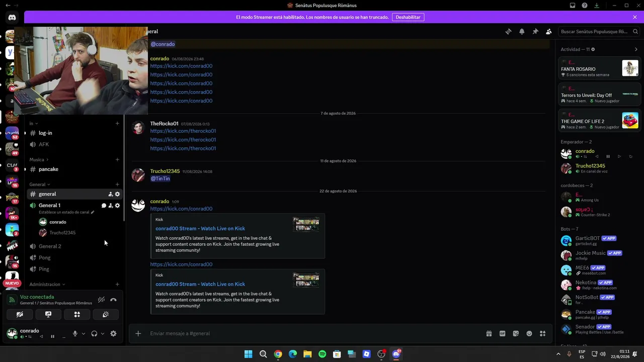644x362 pixels.
Task: Open the Threads icon in channel header
Action: (508, 31)
